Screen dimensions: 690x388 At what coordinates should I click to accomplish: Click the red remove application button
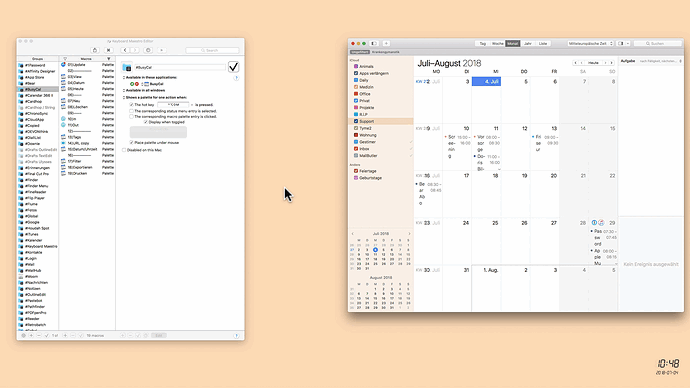coord(136,84)
